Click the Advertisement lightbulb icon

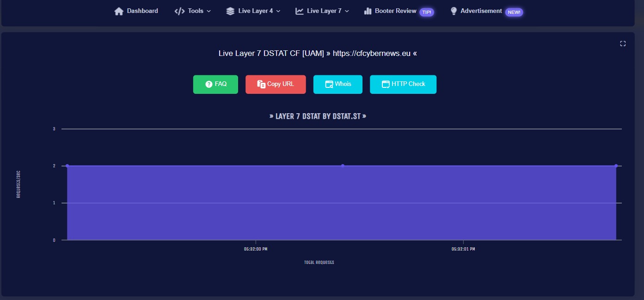[x=454, y=11]
